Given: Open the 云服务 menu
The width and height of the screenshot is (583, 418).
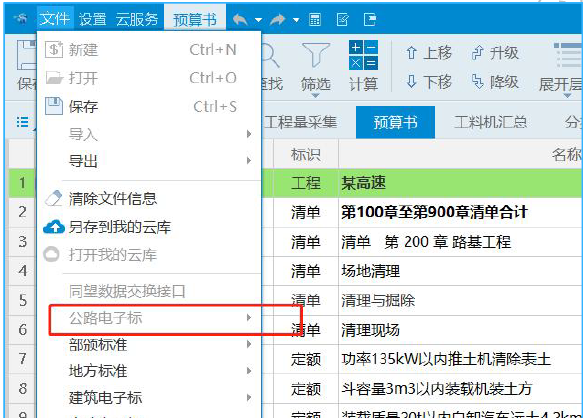Looking at the screenshot, I should (x=137, y=19).
